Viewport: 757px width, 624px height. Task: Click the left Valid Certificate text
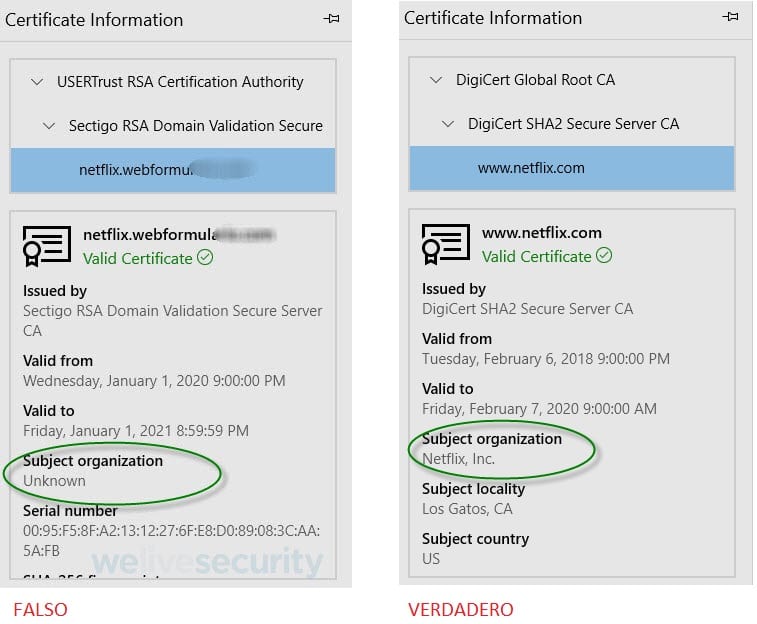[x=138, y=259]
